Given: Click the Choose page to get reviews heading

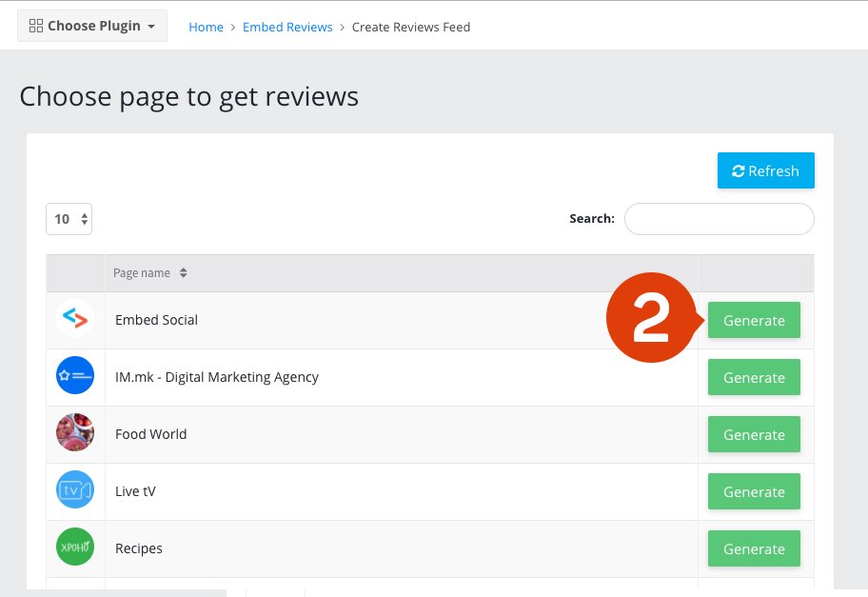Looking at the screenshot, I should click(188, 97).
